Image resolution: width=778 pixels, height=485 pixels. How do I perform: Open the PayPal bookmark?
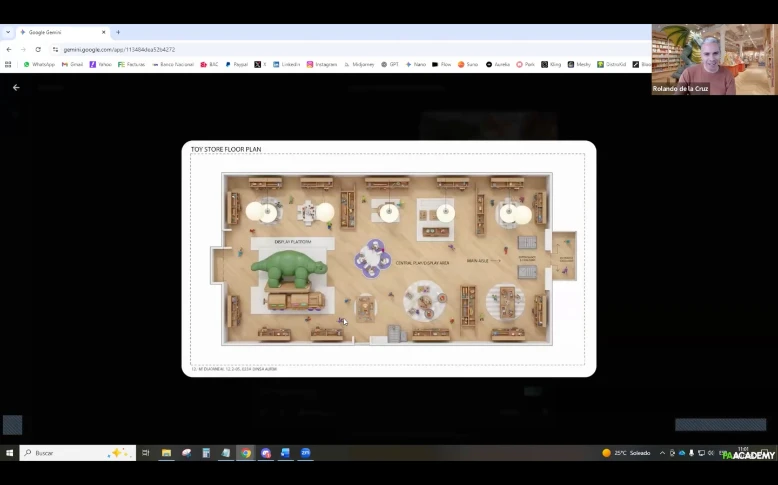(x=238, y=64)
